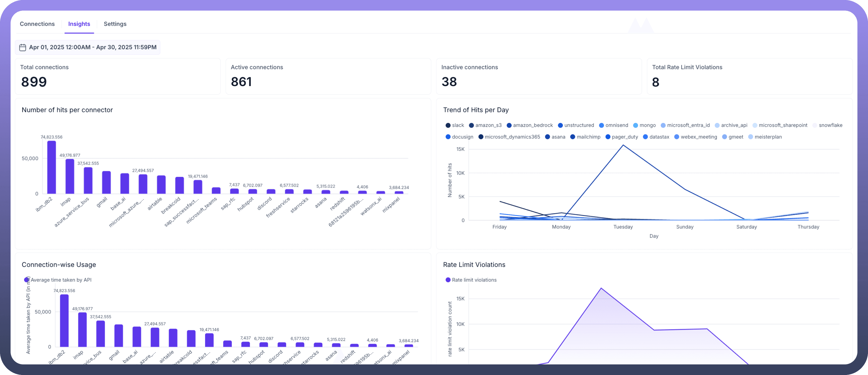Click the Total Rate Limit Violations card
Image resolution: width=868 pixels, height=375 pixels.
tap(749, 76)
